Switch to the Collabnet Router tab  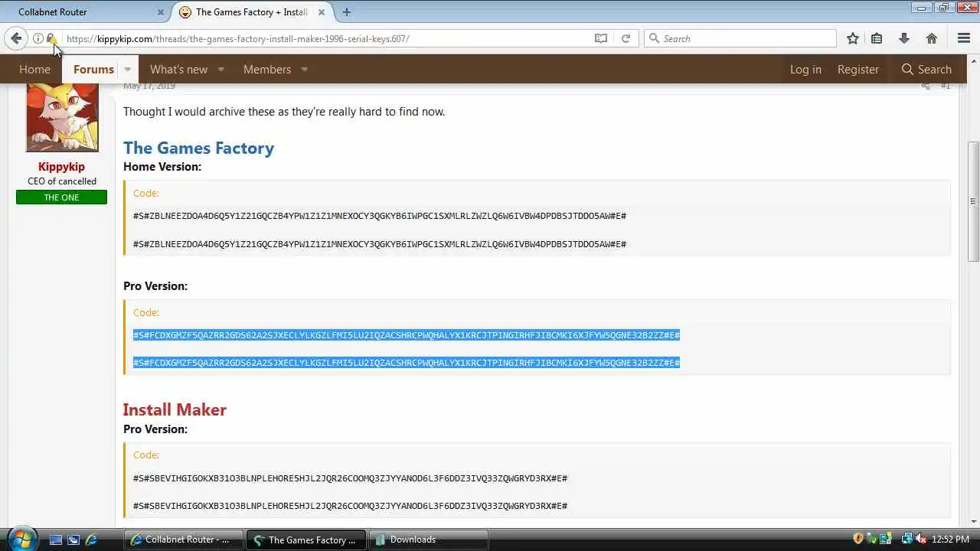click(x=84, y=12)
